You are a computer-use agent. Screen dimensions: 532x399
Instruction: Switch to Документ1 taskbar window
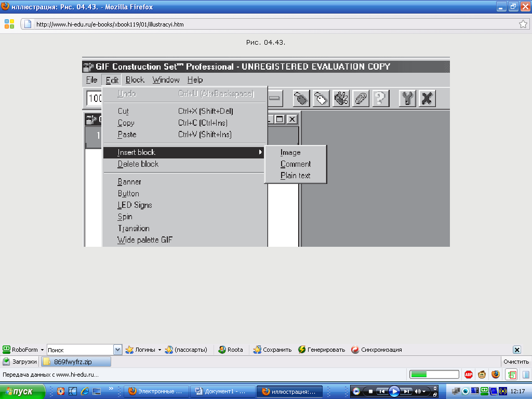222,392
